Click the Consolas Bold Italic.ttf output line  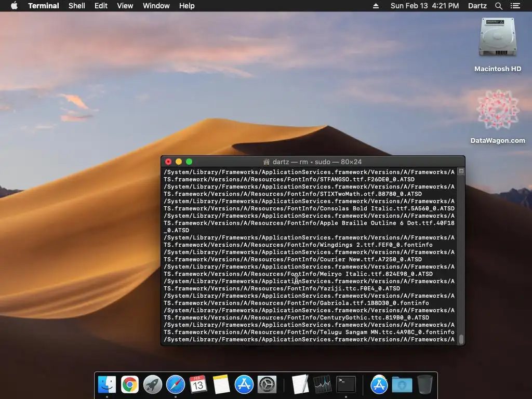pyautogui.click(x=309, y=208)
